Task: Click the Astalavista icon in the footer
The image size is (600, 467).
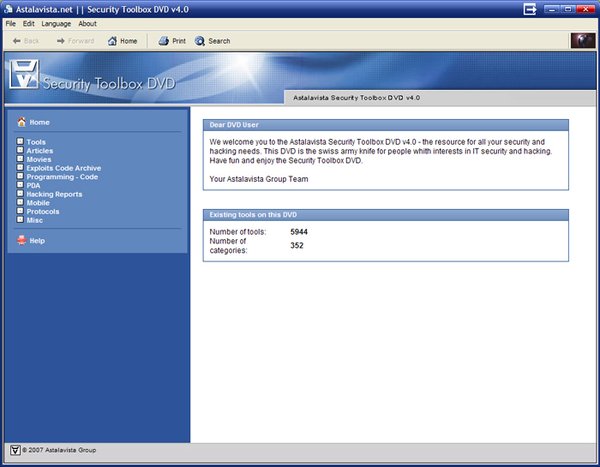Action: click(x=14, y=450)
